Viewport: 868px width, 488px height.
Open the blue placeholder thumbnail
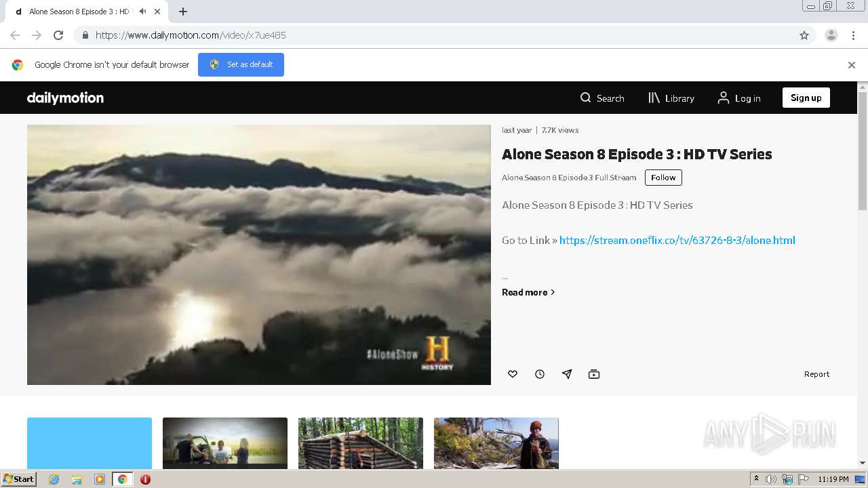point(90,443)
